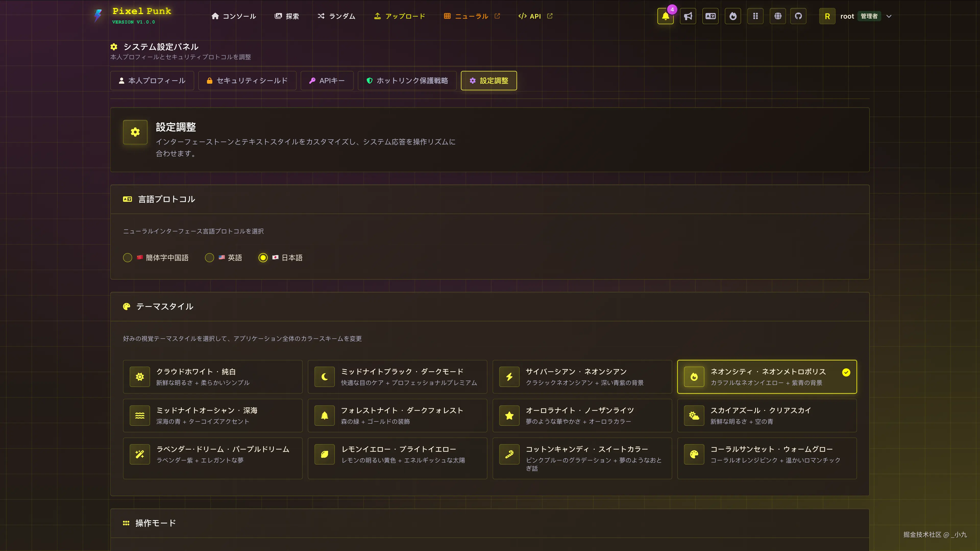Open the アップロード navigation link
Screen dimensions: 980x551
[x=399, y=16]
